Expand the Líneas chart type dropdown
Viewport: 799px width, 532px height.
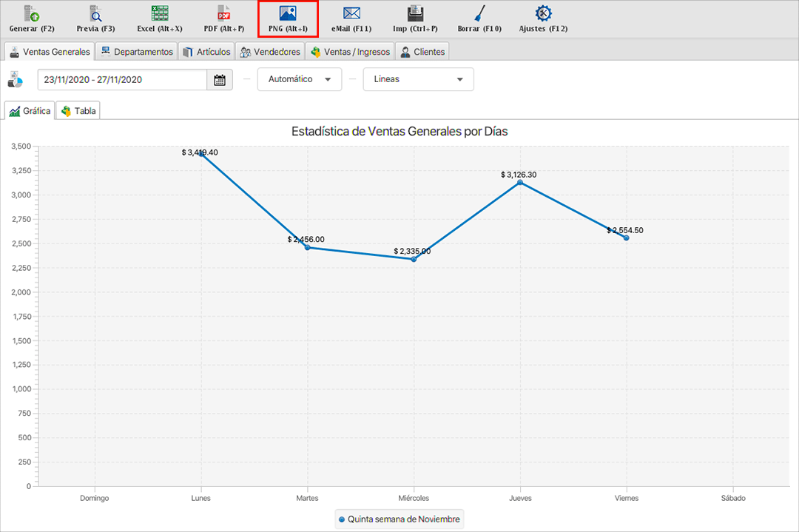point(418,80)
